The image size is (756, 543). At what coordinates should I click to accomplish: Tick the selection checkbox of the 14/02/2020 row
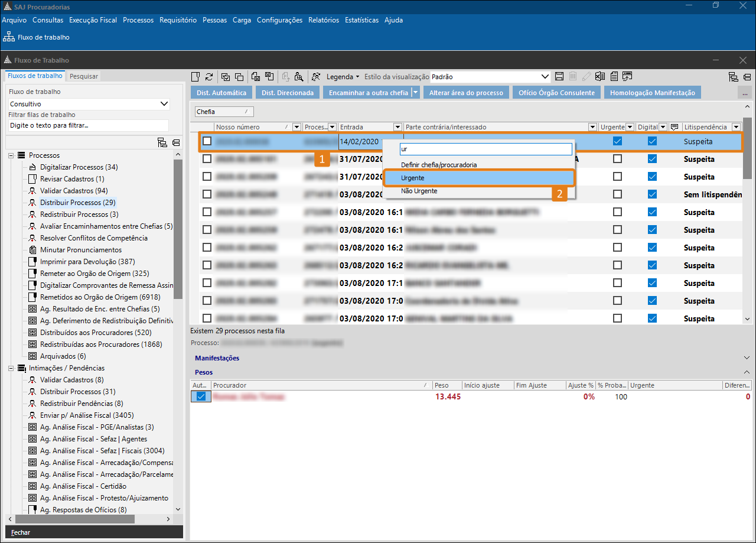[x=207, y=141]
